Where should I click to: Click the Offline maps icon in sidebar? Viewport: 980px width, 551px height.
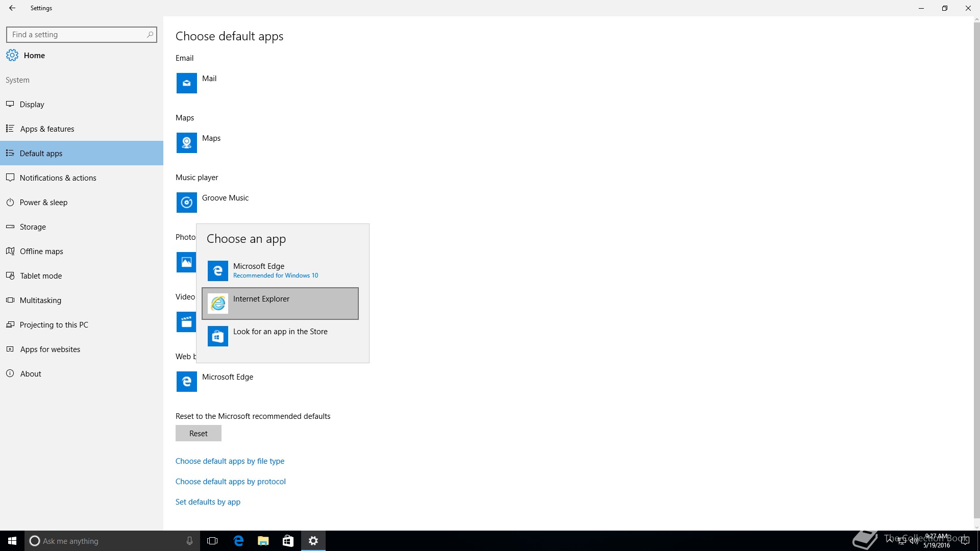coord(10,251)
